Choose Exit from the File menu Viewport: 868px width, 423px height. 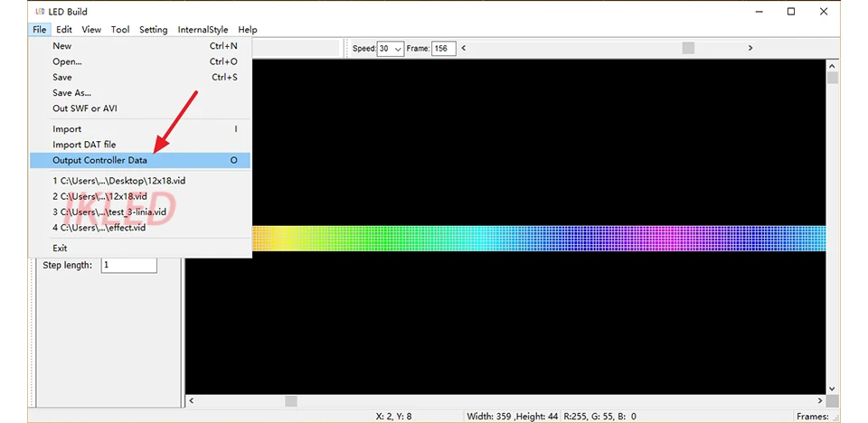click(x=141, y=248)
